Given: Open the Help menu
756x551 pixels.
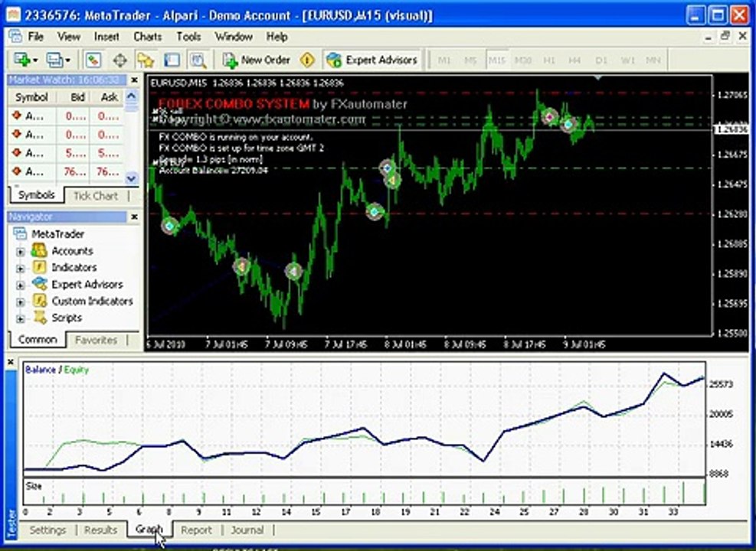Looking at the screenshot, I should [277, 37].
